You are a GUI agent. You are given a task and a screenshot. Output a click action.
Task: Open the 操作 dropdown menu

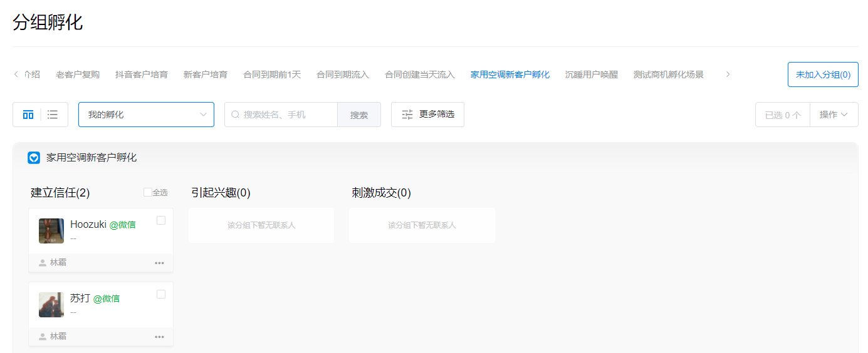pos(834,115)
